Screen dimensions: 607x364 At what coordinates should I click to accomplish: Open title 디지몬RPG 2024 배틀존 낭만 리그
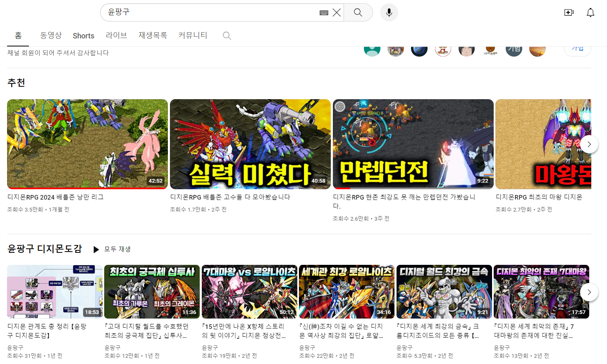(x=56, y=197)
